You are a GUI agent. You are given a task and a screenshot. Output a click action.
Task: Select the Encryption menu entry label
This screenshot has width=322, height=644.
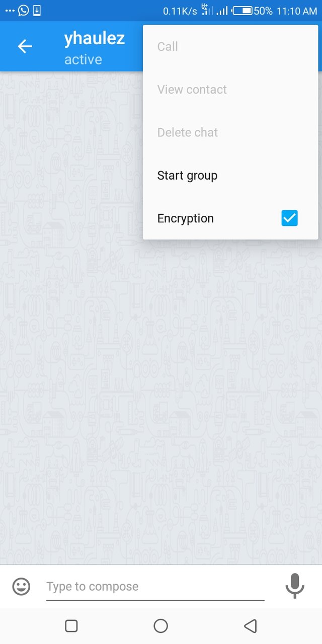(186, 218)
